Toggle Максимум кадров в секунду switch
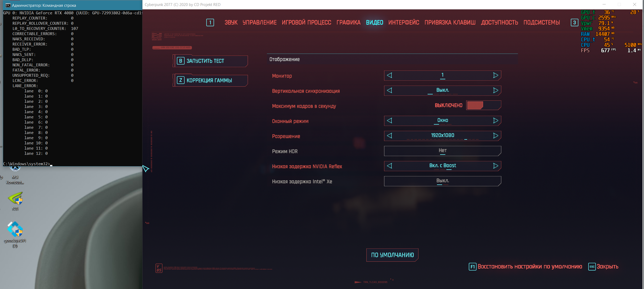This screenshot has height=289, width=644. pyautogui.click(x=483, y=105)
